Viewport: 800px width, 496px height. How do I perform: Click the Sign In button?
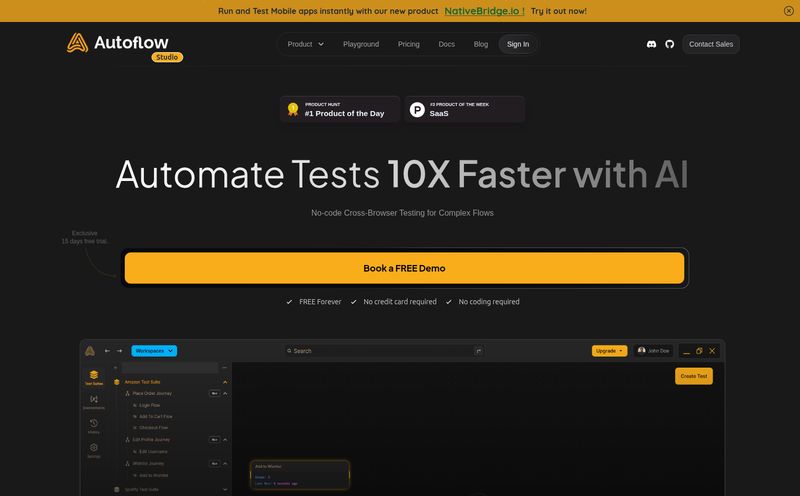tap(518, 44)
